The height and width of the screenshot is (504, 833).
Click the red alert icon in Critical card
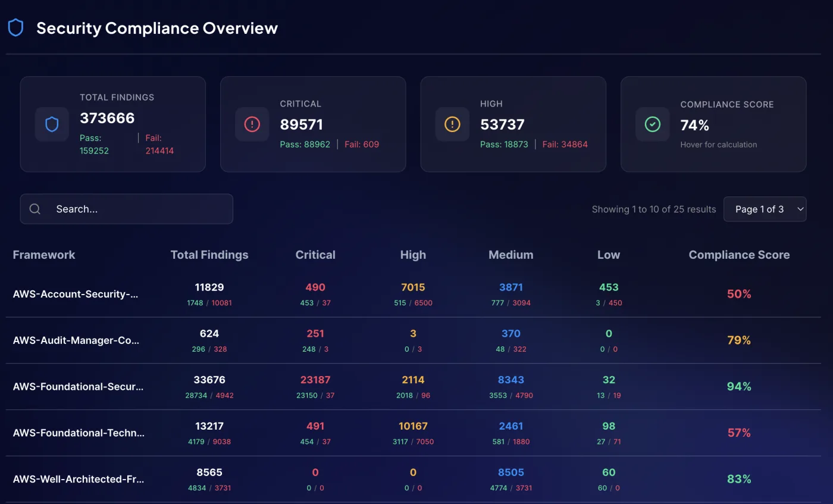252,124
